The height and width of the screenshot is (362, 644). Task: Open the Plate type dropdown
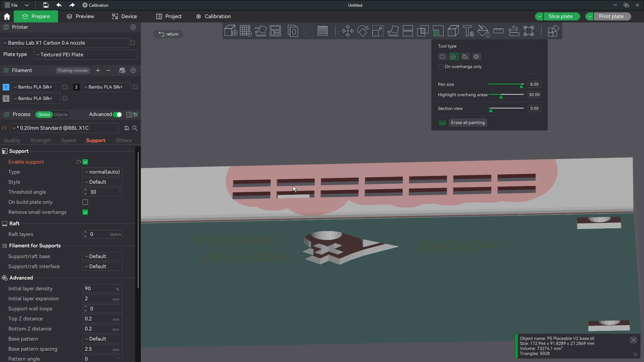tap(86, 55)
